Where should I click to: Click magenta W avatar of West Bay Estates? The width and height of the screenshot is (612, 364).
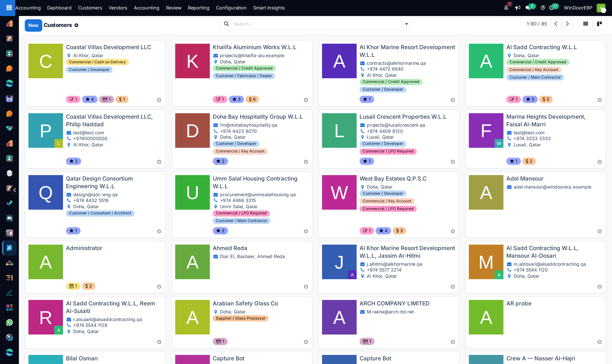tap(339, 192)
